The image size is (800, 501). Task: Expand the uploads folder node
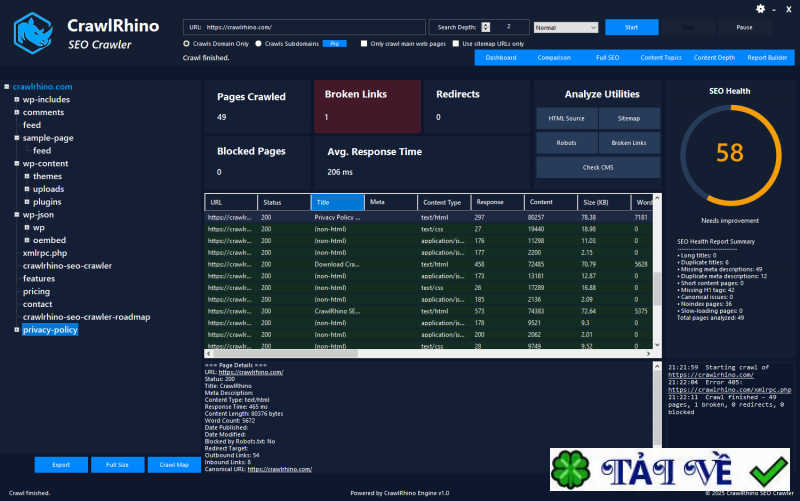[x=26, y=189]
